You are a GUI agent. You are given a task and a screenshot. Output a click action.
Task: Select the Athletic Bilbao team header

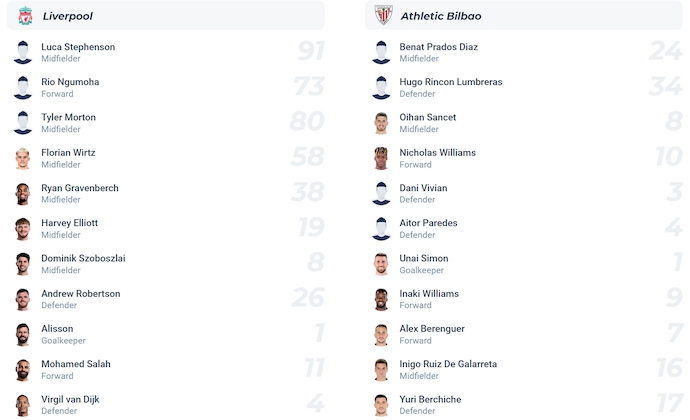[524, 16]
